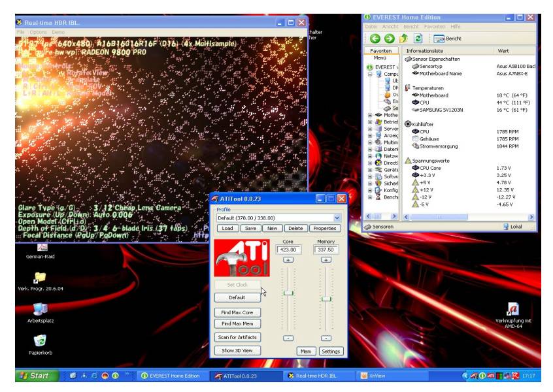This screenshot has height=392, width=553.
Task: Expand the Multimedia tree node
Action: click(370, 142)
